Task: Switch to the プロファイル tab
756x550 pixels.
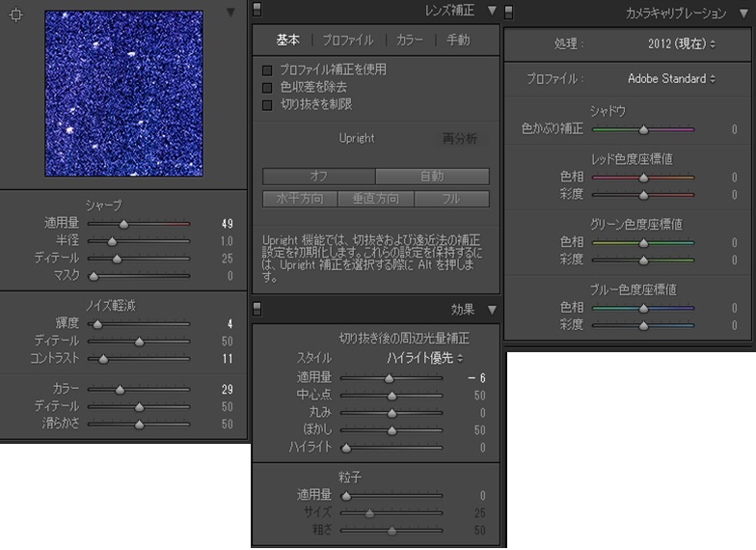Action: (347, 41)
